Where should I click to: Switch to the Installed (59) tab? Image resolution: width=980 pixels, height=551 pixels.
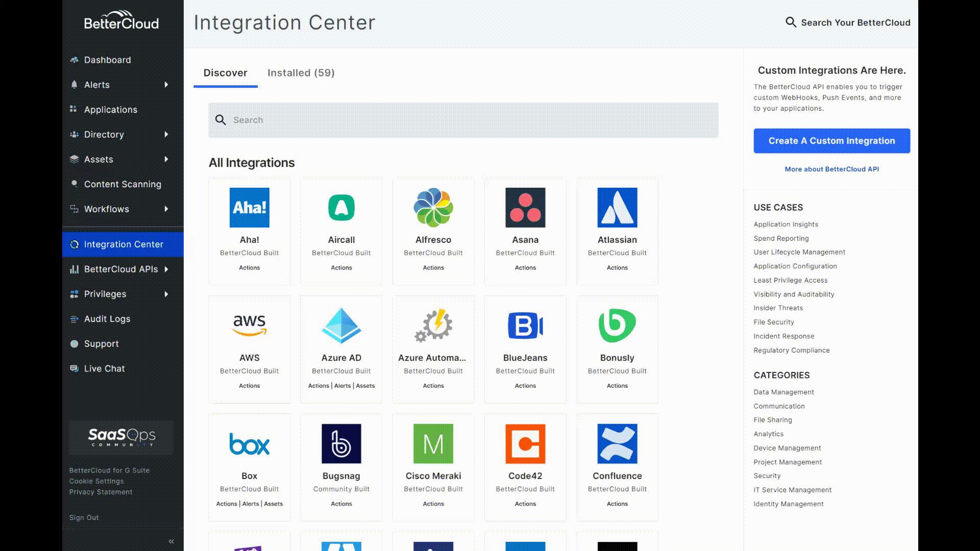(x=301, y=73)
